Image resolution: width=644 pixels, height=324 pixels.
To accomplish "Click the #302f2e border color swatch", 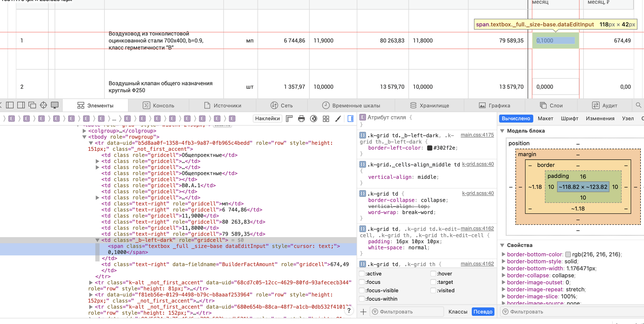I will pos(430,148).
